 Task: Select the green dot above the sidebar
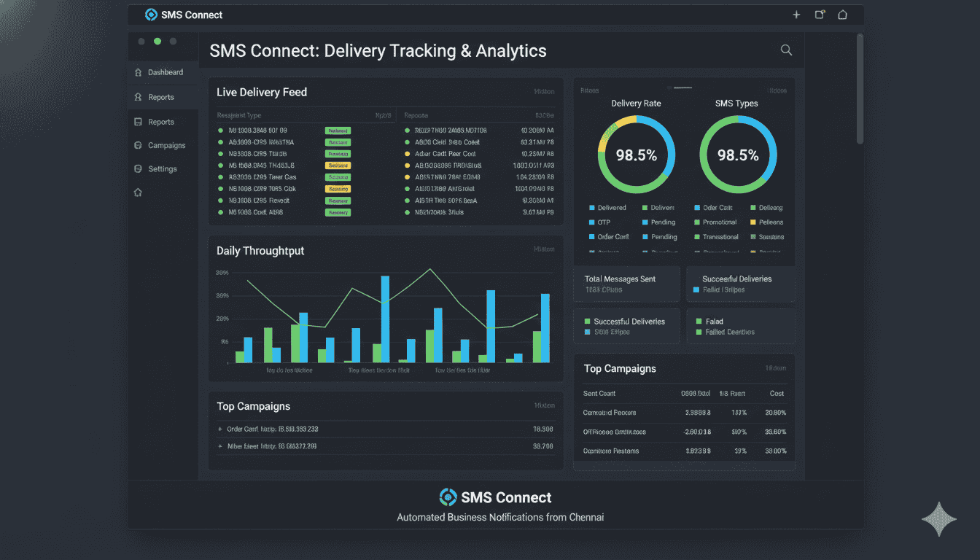coord(157,42)
